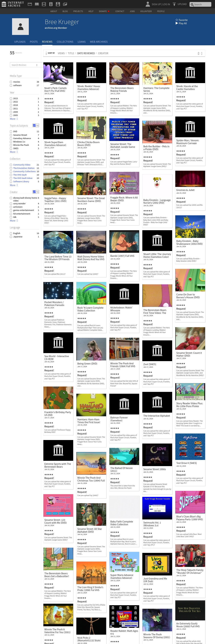Open the Web (Wayback) media icon
The width and height of the screenshot is (215, 644).
point(29,4)
